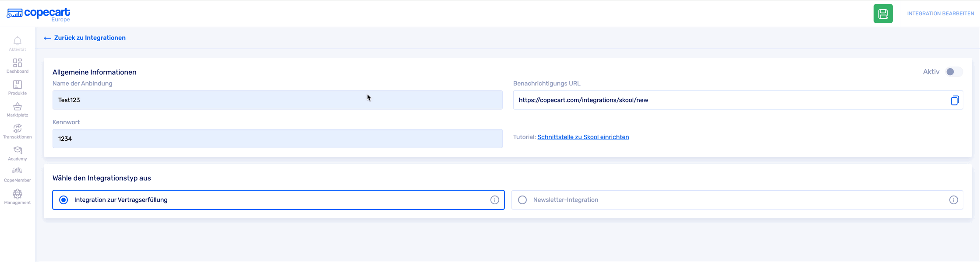The image size is (980, 262).
Task: Select the Newsletter-Integration radio button
Action: point(522,200)
